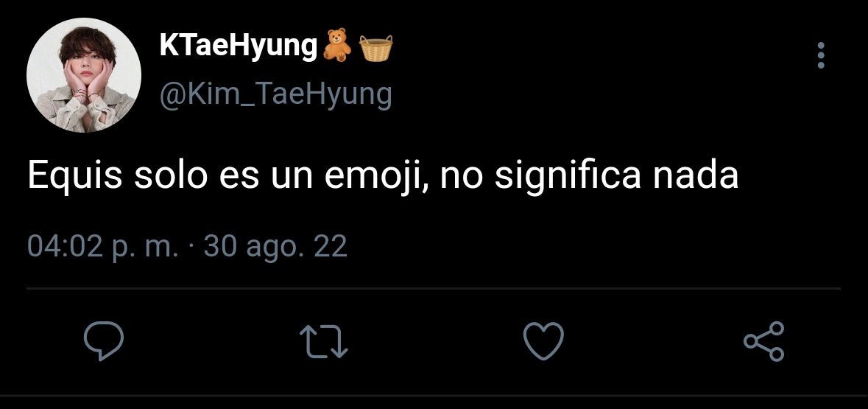
Task: Open the three-dot more options menu
Action: [821, 55]
